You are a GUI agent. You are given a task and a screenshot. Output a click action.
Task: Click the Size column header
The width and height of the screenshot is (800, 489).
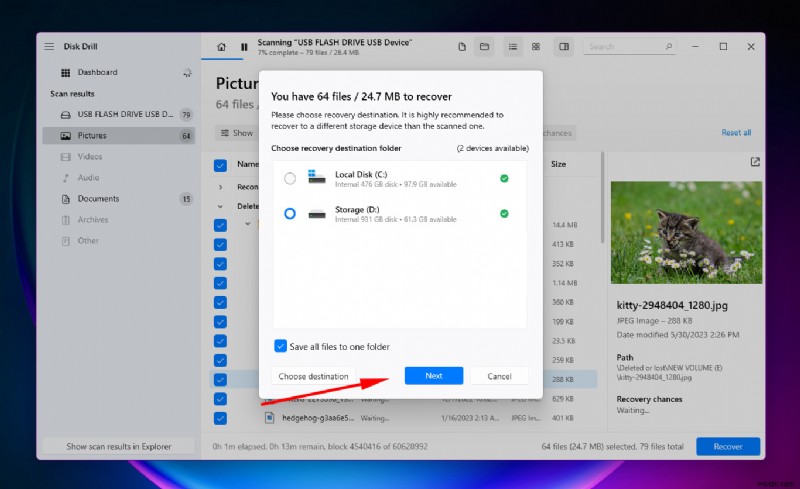pyautogui.click(x=558, y=164)
